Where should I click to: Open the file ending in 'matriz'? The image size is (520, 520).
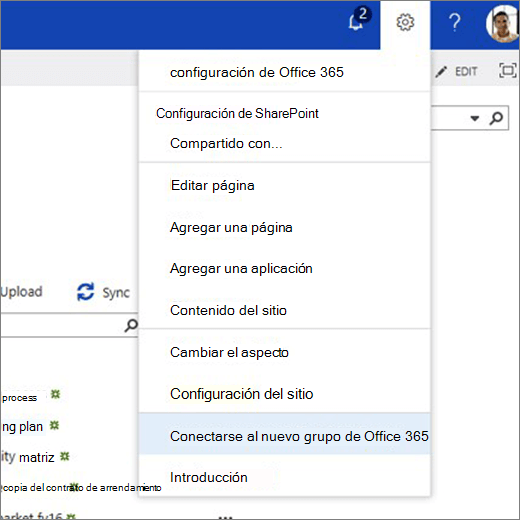click(27, 457)
